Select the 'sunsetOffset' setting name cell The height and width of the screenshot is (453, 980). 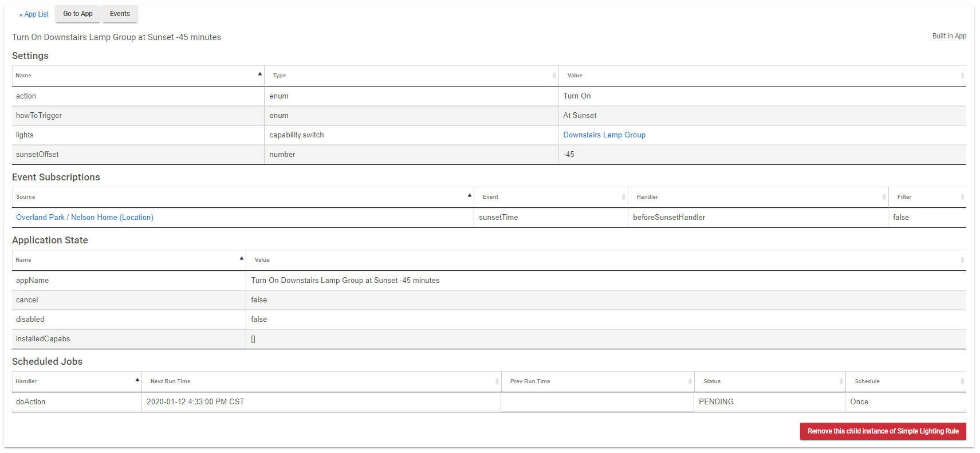[x=138, y=155]
